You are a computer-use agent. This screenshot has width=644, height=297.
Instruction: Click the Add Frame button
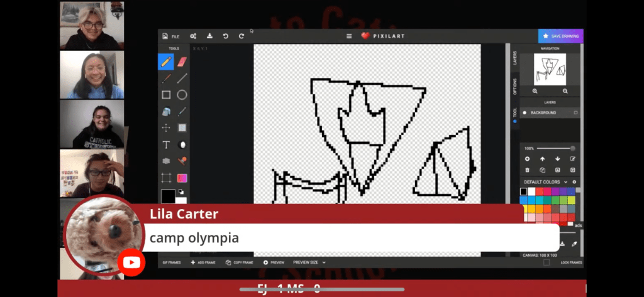tap(203, 262)
